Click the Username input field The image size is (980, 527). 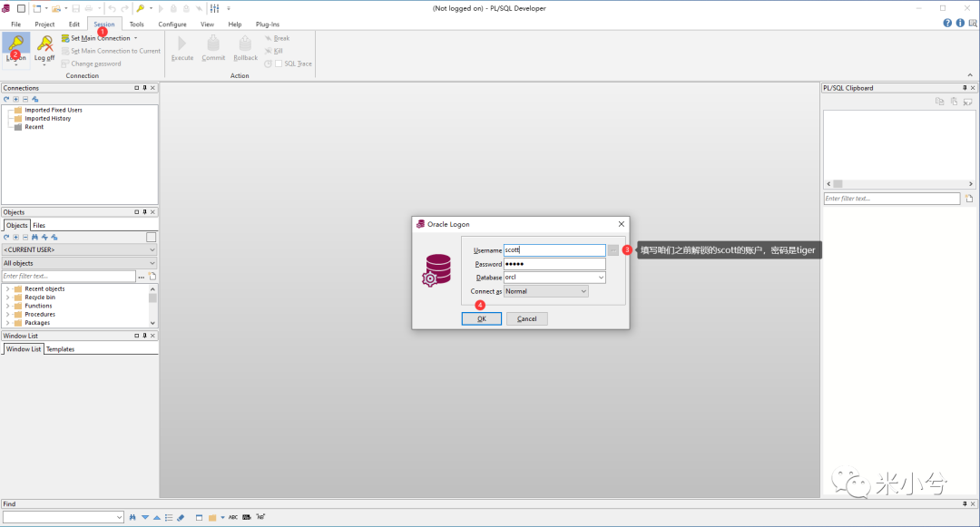click(554, 250)
